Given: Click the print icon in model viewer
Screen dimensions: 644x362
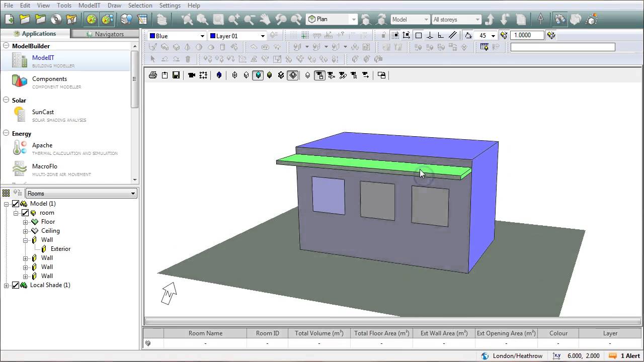Looking at the screenshot, I should 153,75.
